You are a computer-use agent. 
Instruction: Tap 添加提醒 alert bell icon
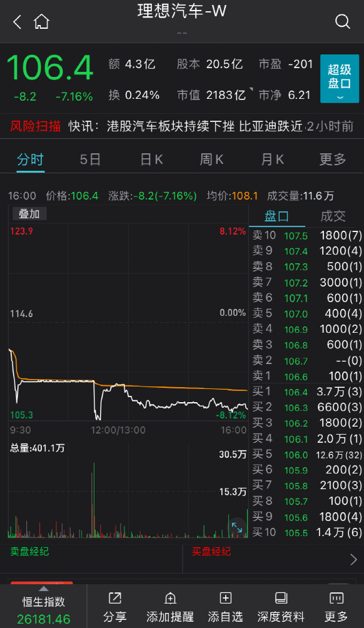[170, 599]
